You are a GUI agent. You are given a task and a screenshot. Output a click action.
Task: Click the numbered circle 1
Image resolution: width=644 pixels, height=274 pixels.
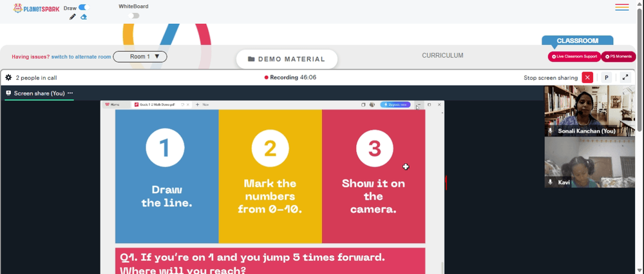click(x=165, y=148)
